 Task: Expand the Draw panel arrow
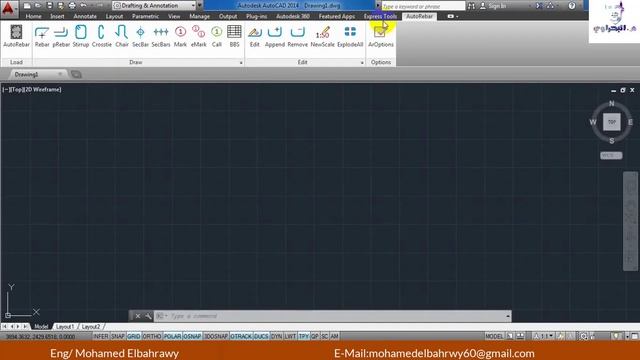[x=241, y=63]
